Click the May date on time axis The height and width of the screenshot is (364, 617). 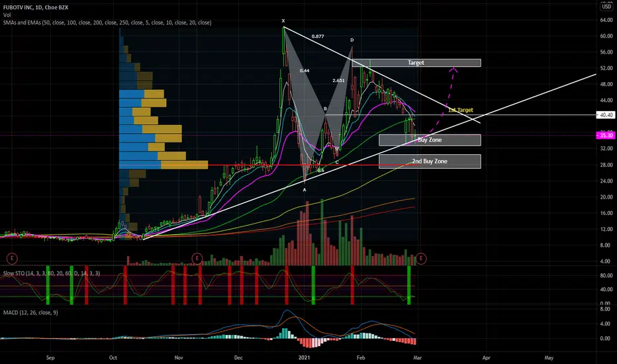coord(549,357)
